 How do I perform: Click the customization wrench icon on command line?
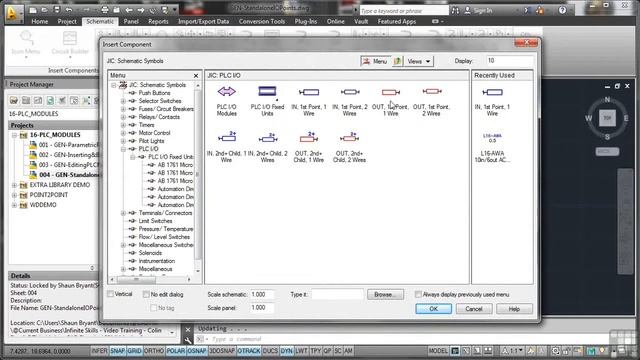[188, 340]
